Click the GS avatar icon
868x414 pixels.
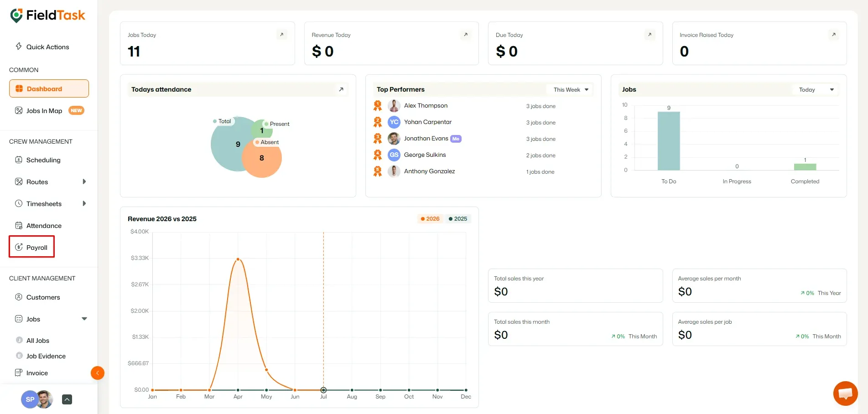coord(394,155)
